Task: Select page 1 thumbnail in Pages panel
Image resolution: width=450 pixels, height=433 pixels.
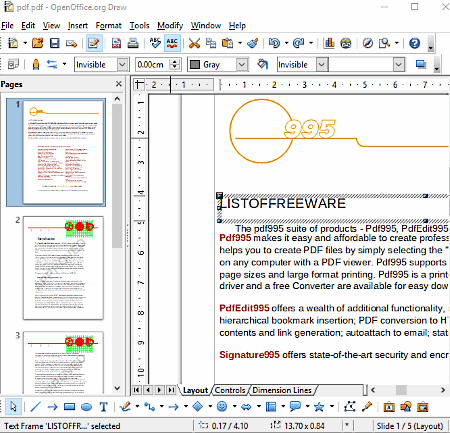Action: click(63, 152)
